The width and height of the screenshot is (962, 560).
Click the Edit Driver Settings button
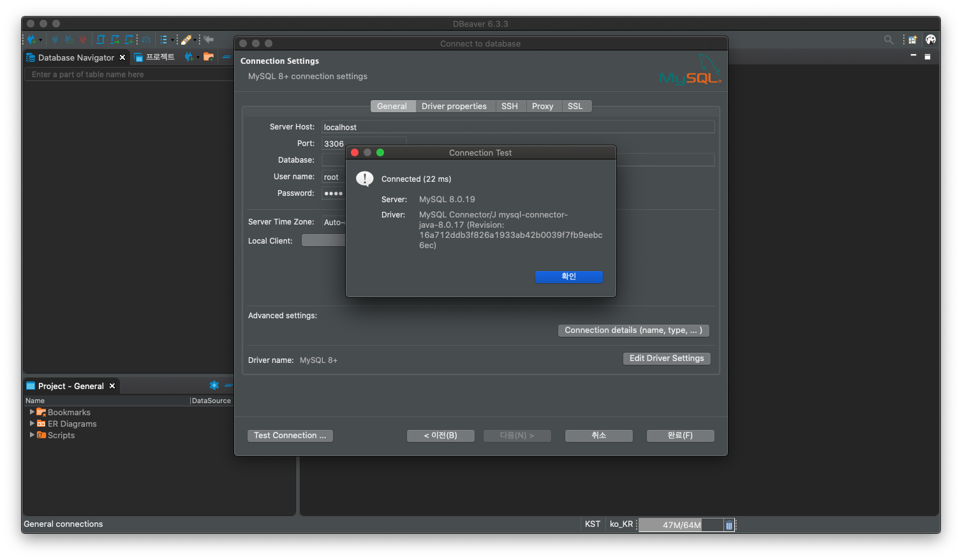pyautogui.click(x=667, y=358)
